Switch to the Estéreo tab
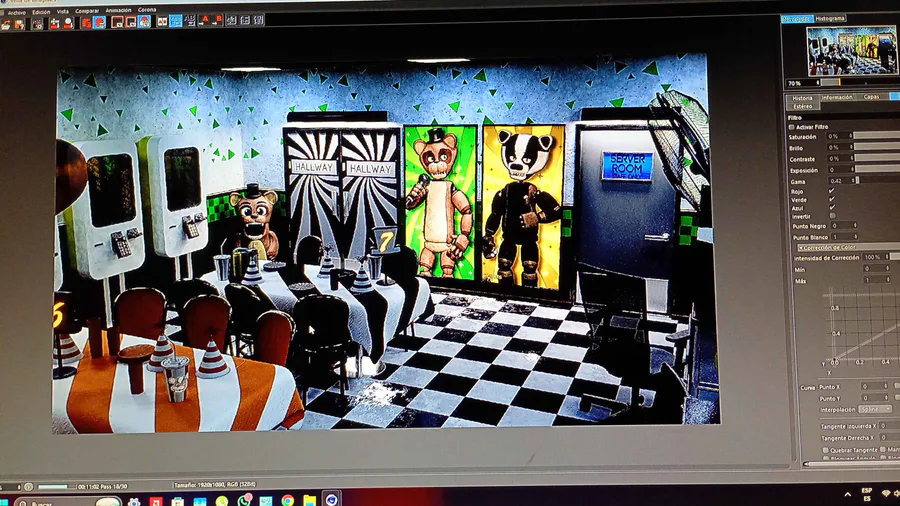Image resolution: width=900 pixels, height=506 pixels. (802, 107)
